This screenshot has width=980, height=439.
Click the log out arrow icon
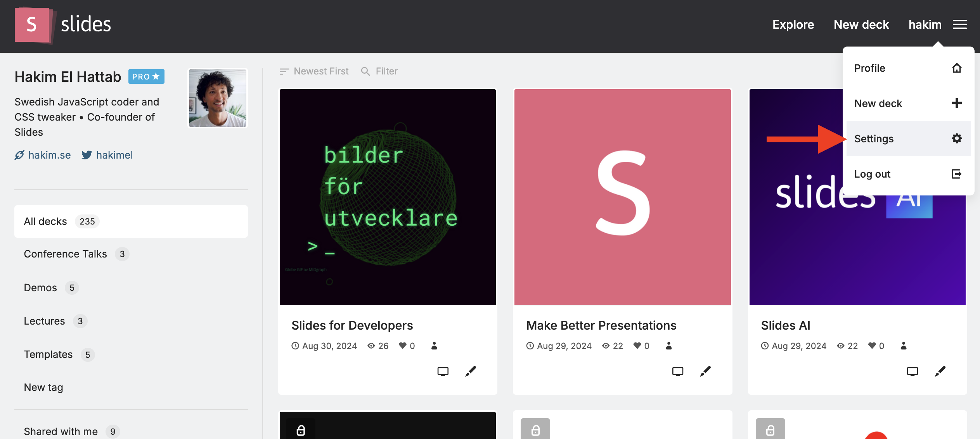957,174
